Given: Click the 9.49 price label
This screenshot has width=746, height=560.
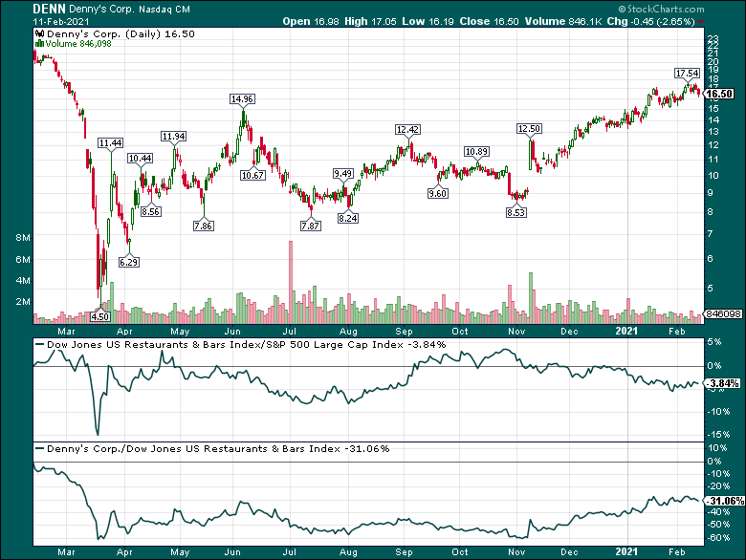Looking at the screenshot, I should point(343,173).
